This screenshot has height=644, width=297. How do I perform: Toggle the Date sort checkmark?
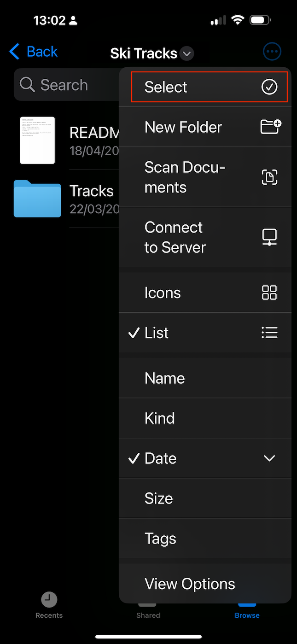(134, 458)
